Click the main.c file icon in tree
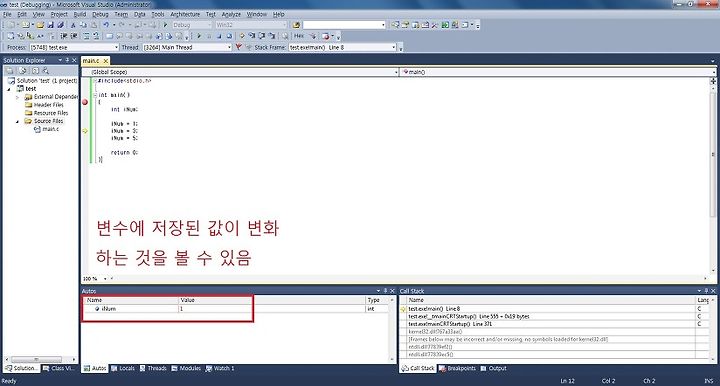This screenshot has width=720, height=386. click(37, 129)
